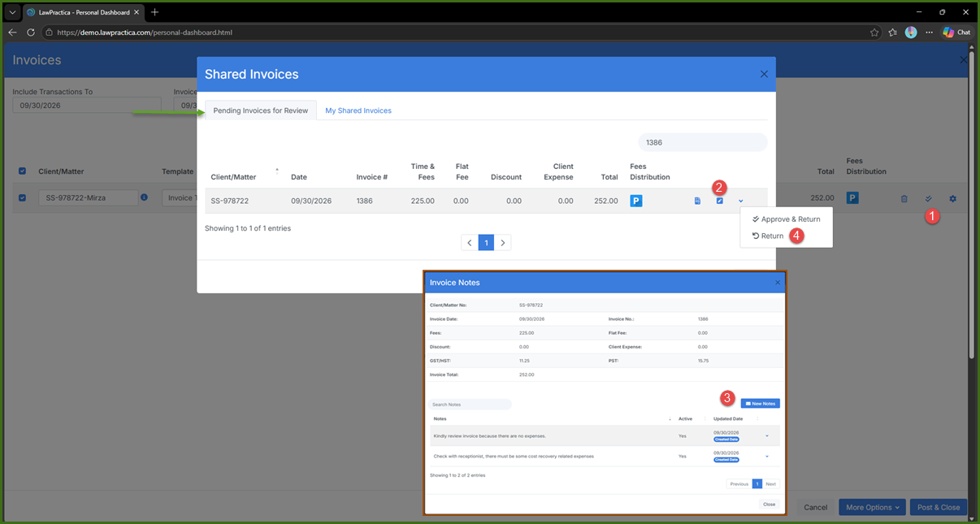Sort notes by the Notes column header
This screenshot has width=980, height=524.
click(440, 418)
